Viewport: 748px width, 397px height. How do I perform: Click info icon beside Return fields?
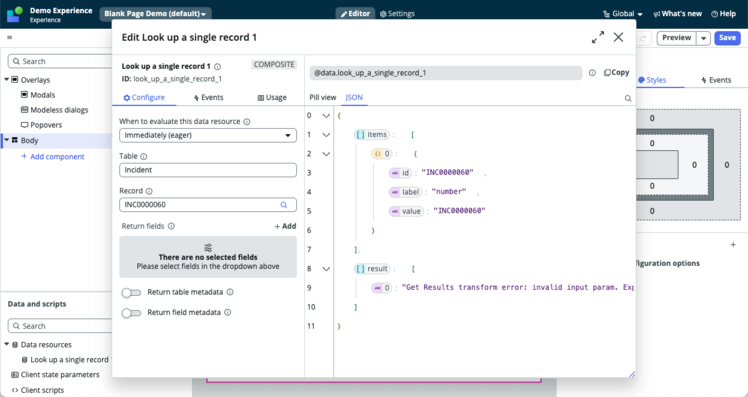point(171,226)
